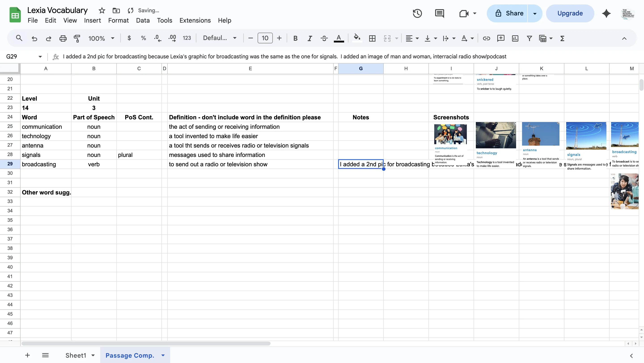Screen dimensions: 644x363
Task: Toggle italic formatting
Action: pyautogui.click(x=309, y=38)
